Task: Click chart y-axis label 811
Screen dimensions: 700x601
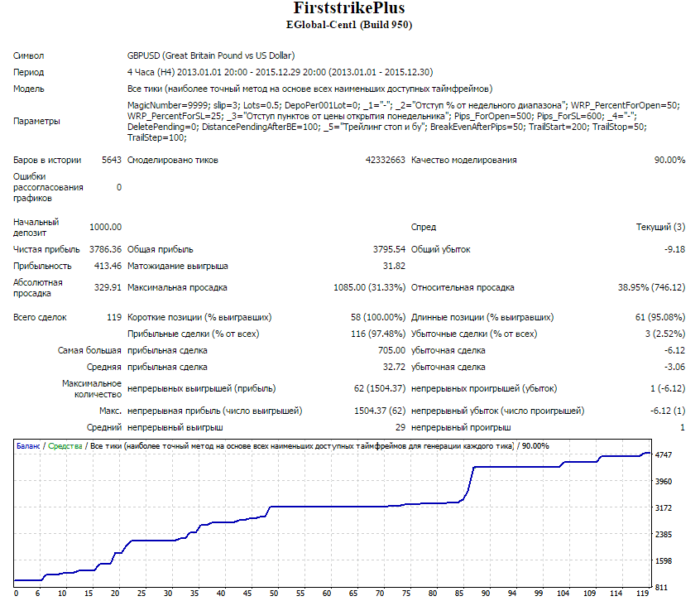Action: (662, 588)
